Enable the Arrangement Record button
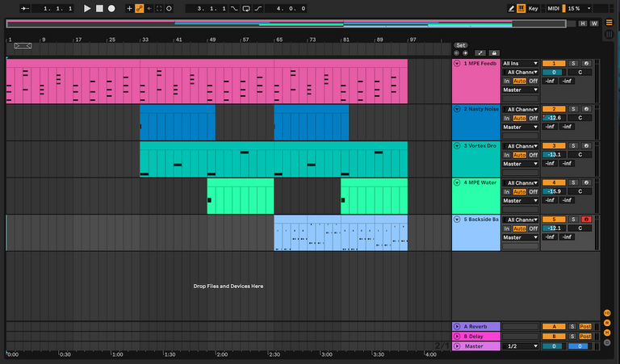This screenshot has height=364, width=620. point(111,8)
